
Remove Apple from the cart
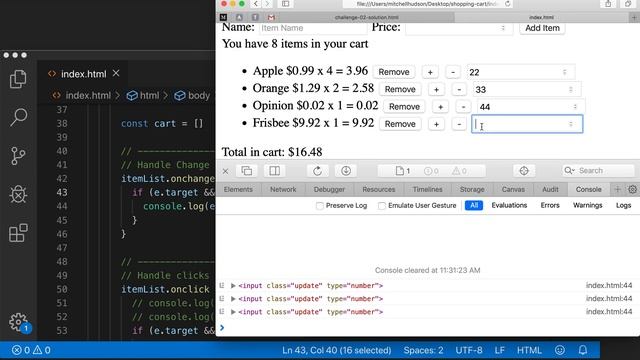pos(393,72)
